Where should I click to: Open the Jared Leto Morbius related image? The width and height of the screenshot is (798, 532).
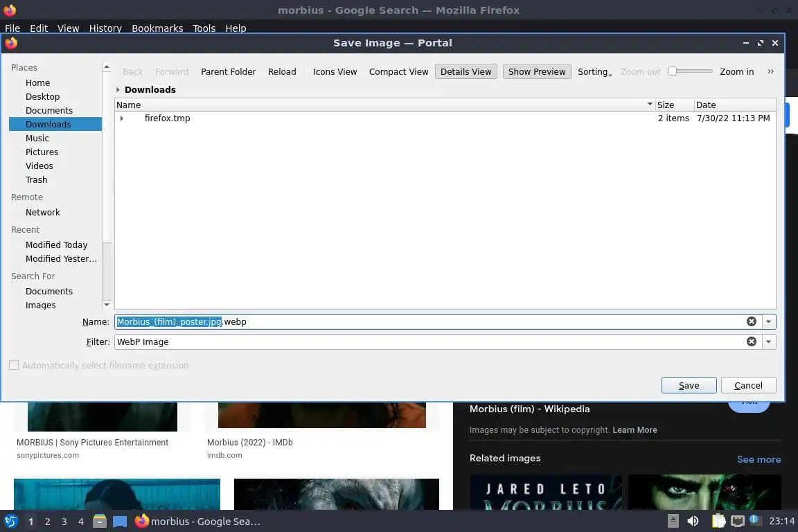point(546,492)
